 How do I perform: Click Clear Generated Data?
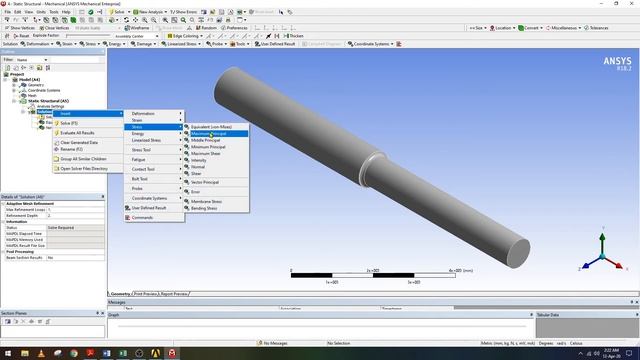[88, 142]
